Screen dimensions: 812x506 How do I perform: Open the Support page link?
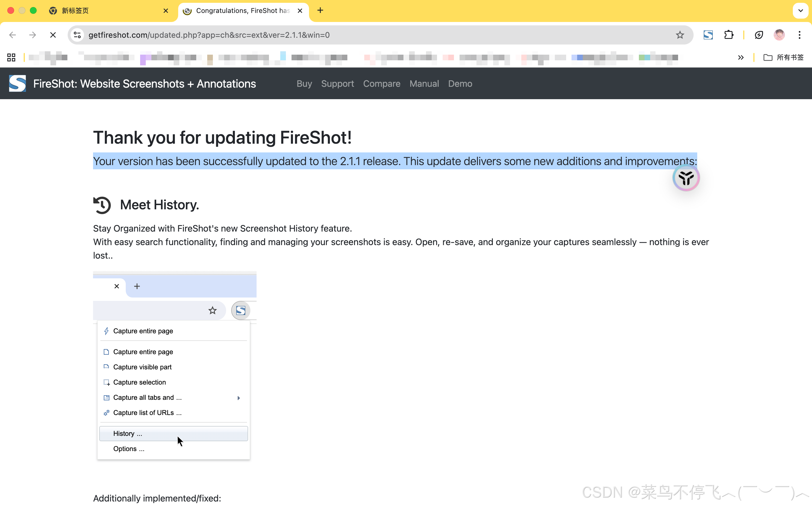[x=337, y=84]
